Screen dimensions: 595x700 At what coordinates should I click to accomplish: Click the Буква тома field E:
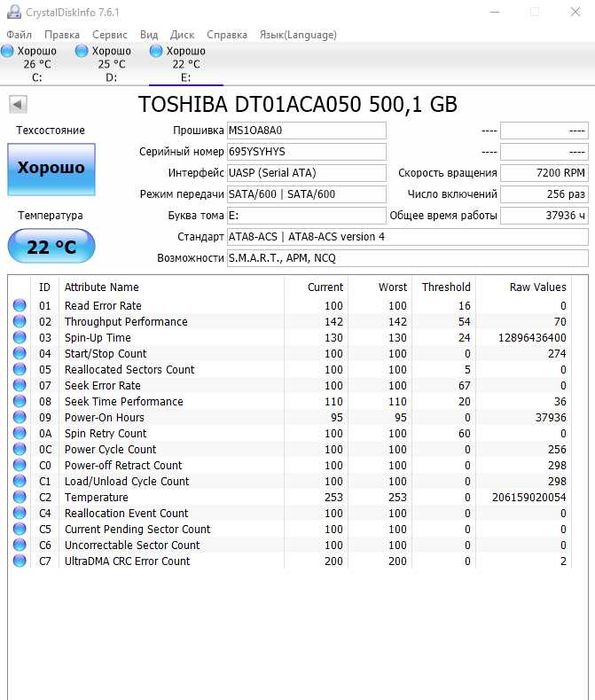[307, 216]
